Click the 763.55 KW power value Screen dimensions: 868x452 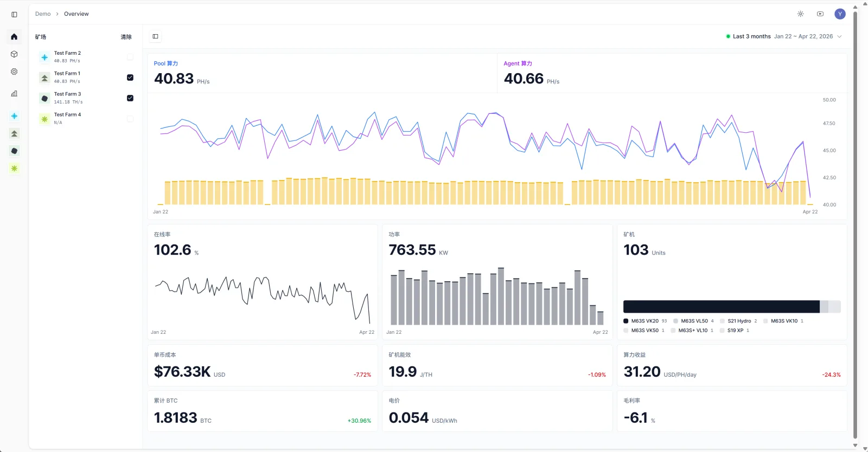418,250
